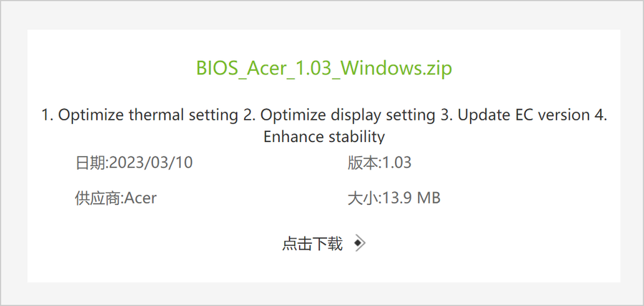Click the "Optimize display setting" text
This screenshot has width=644, height=306.
point(348,115)
